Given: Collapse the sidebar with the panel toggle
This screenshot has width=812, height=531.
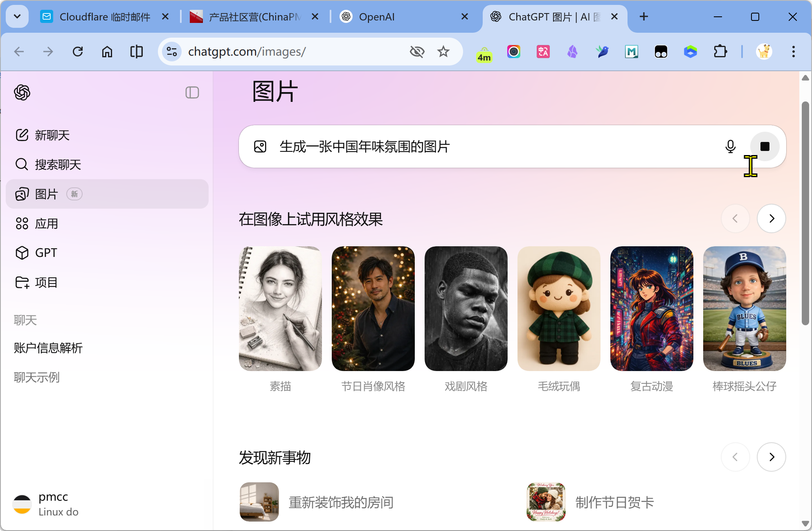Looking at the screenshot, I should pyautogui.click(x=192, y=92).
